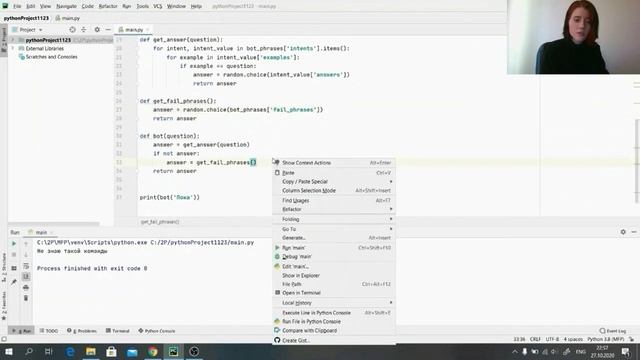Click the print icon in Run panel

click(x=26, y=287)
